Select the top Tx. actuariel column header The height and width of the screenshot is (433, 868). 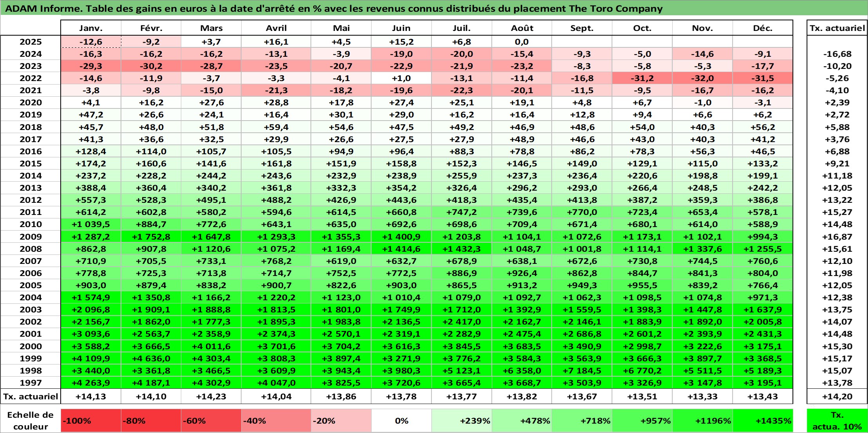(x=837, y=28)
